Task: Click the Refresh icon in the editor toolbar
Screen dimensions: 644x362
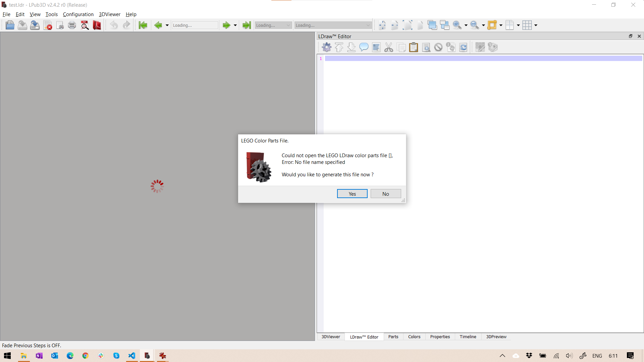Action: click(x=463, y=47)
